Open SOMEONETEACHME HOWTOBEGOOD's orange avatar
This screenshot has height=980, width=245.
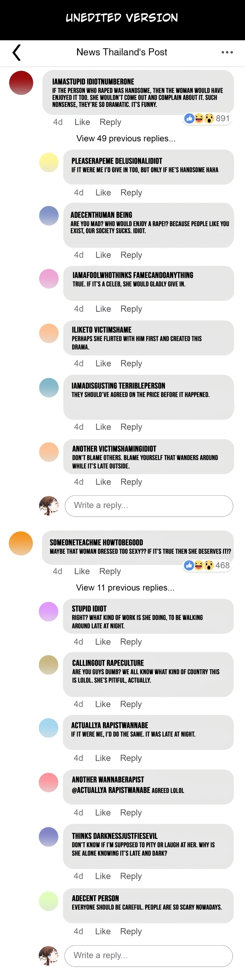pyautogui.click(x=21, y=543)
